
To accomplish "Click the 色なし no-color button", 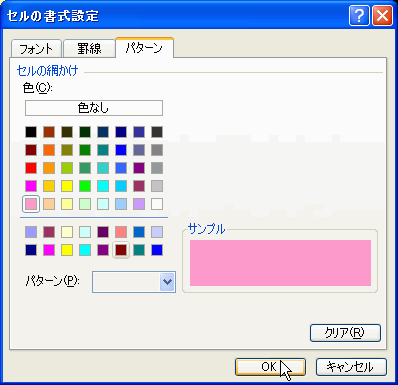I will (94, 108).
